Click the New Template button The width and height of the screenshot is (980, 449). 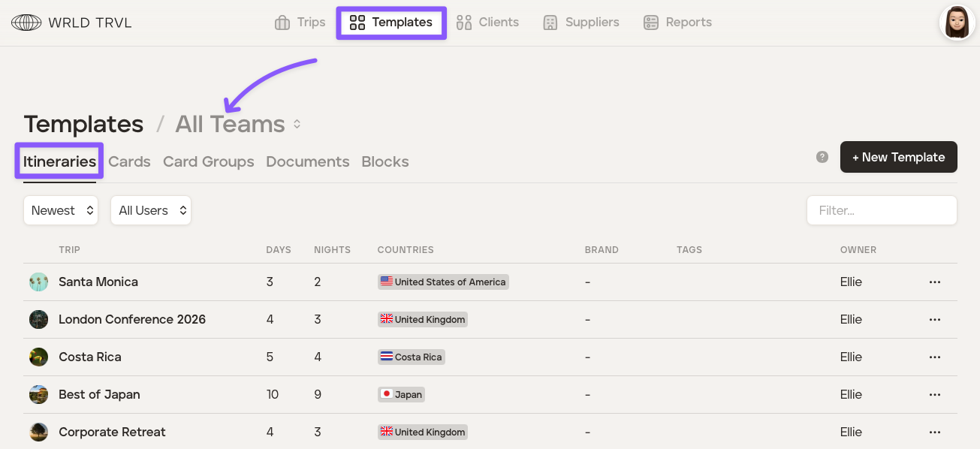[x=898, y=157]
